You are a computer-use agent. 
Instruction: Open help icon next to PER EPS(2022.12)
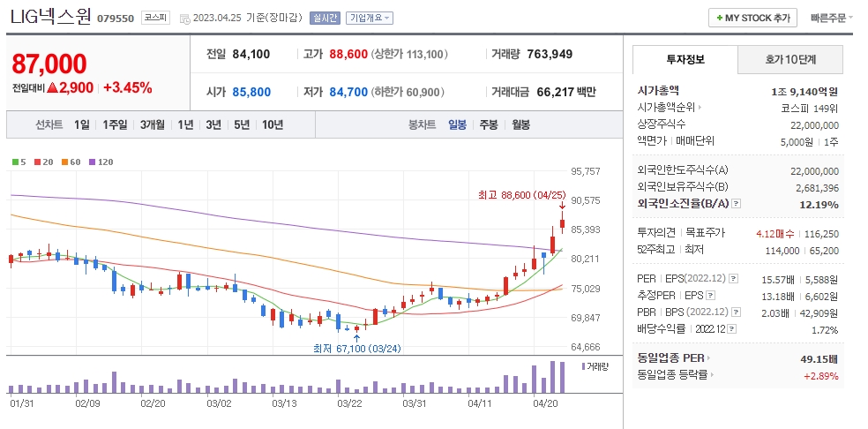click(x=734, y=278)
